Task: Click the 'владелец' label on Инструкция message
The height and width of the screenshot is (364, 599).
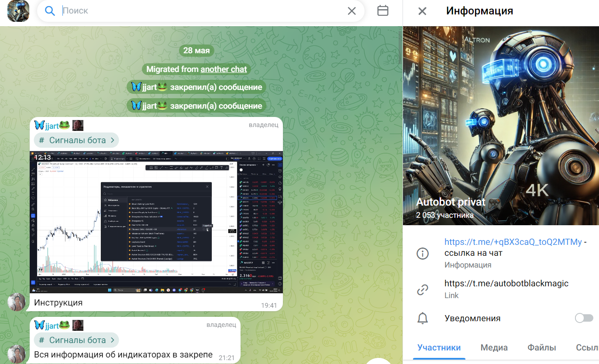Action: (264, 125)
